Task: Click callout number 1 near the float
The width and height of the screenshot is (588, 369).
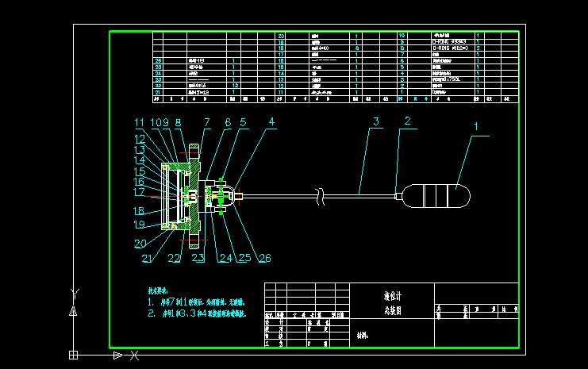Action: pos(476,126)
